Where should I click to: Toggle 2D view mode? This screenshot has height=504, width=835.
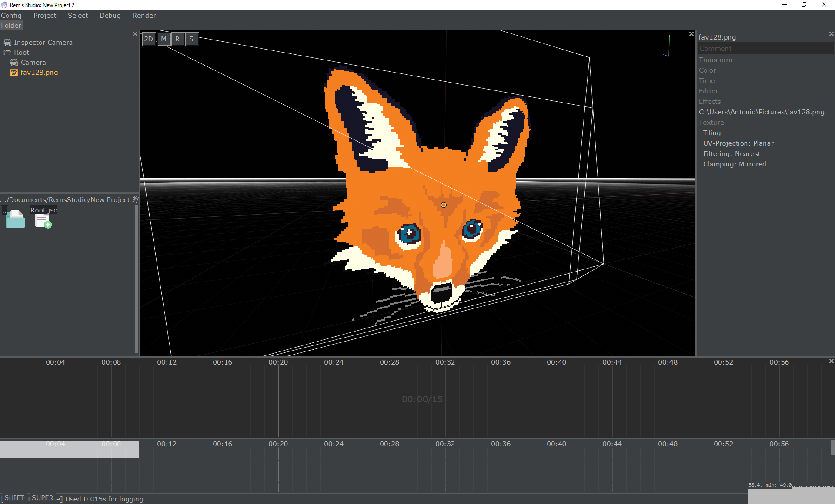[x=149, y=39]
